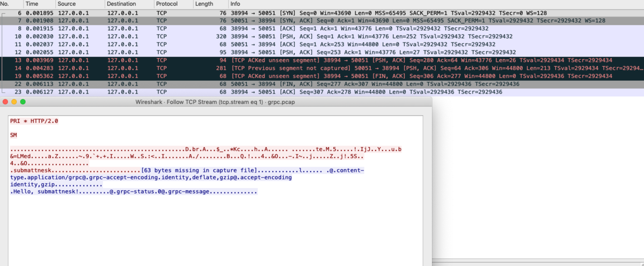Select packet 13 TCP ACKed unseen segment
This screenshot has width=644, height=266.
[x=322, y=61]
